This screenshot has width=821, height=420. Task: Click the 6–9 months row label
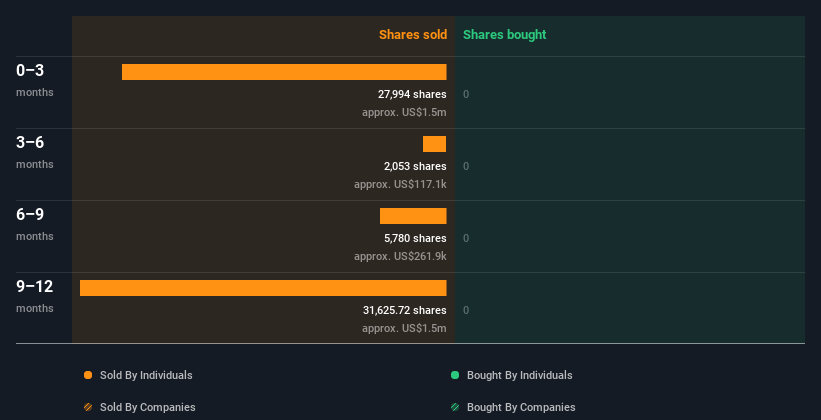35,224
